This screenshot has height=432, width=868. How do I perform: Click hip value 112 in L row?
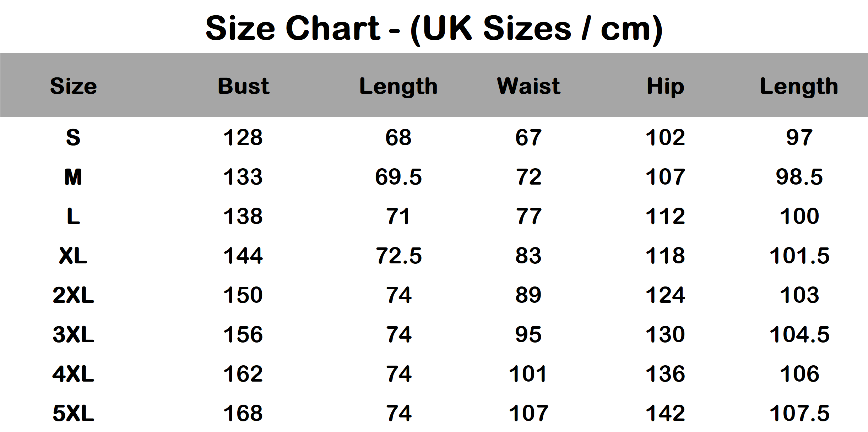665,216
